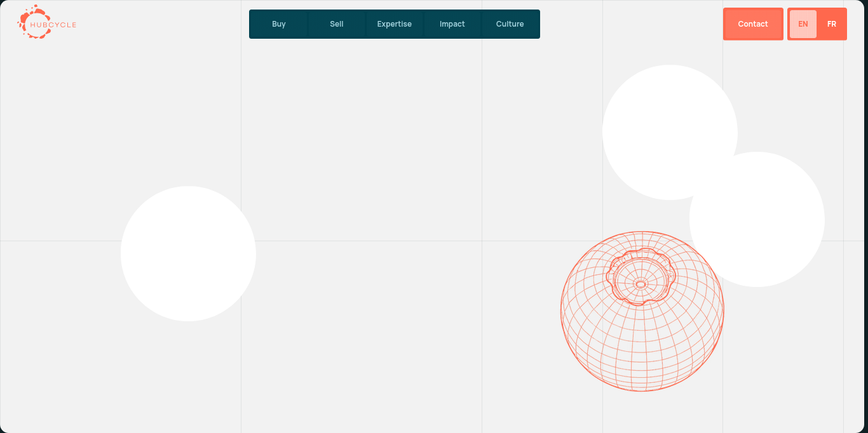Click the left edge of the wireframe sphere
The height and width of the screenshot is (433, 868).
(x=562, y=311)
